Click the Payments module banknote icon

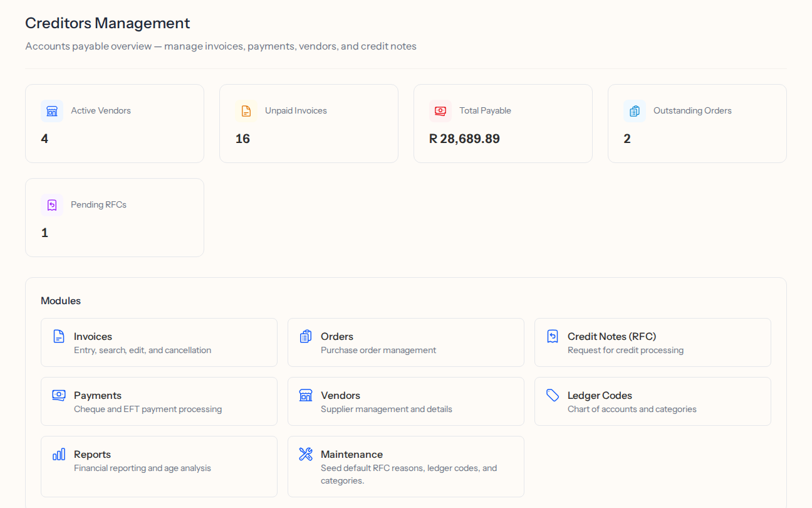tap(59, 395)
